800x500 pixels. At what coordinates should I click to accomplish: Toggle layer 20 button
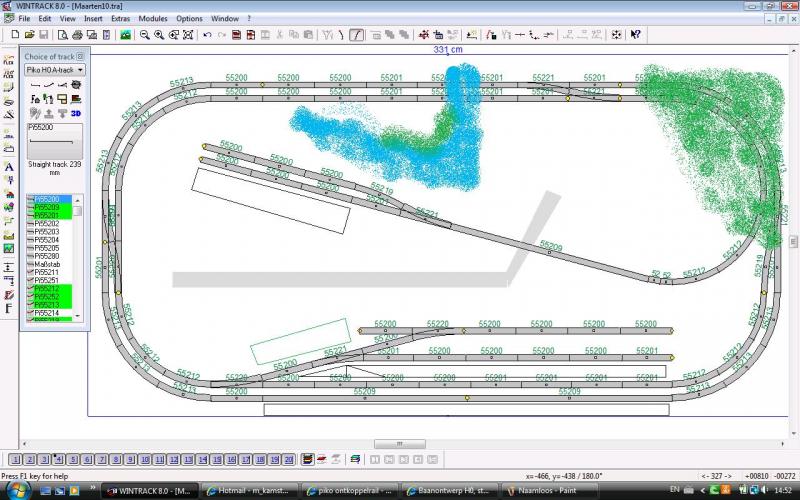[289, 460]
